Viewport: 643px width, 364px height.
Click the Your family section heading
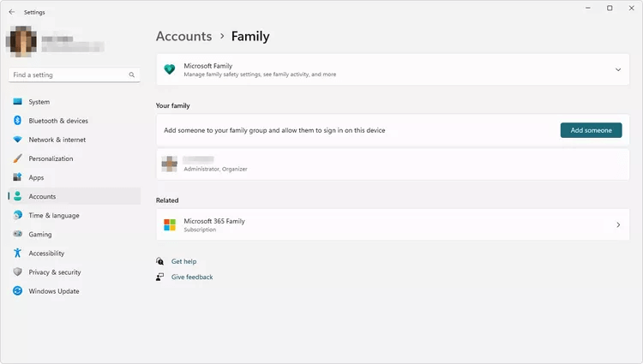172,105
